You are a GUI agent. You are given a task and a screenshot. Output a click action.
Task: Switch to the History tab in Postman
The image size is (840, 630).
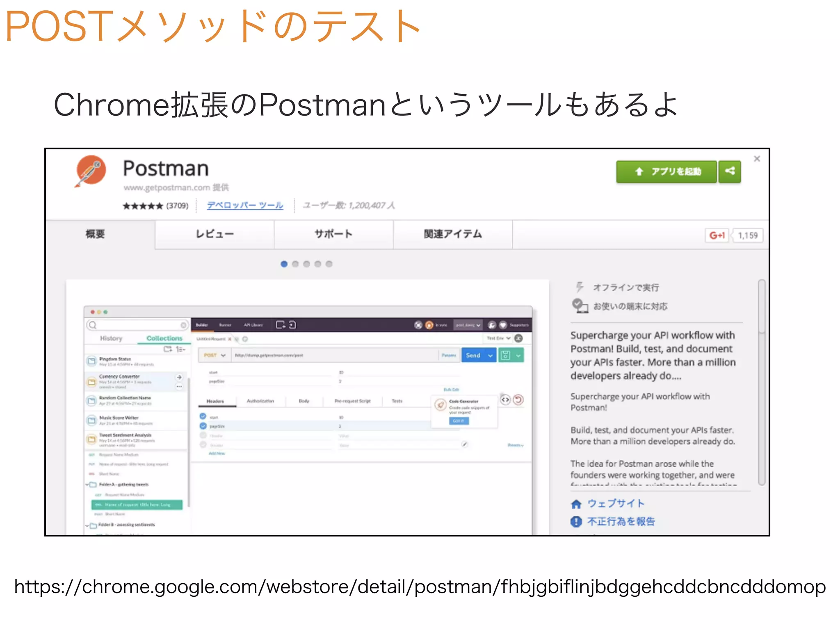(111, 338)
